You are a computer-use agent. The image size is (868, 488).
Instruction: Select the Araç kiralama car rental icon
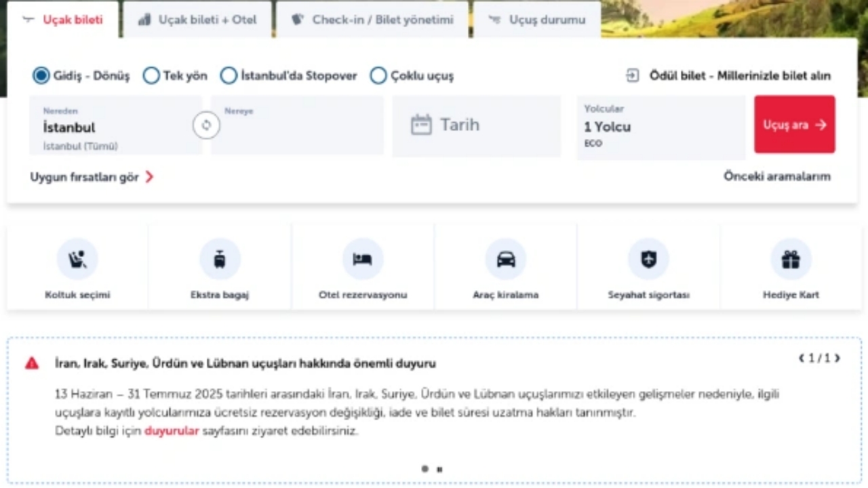coord(505,259)
